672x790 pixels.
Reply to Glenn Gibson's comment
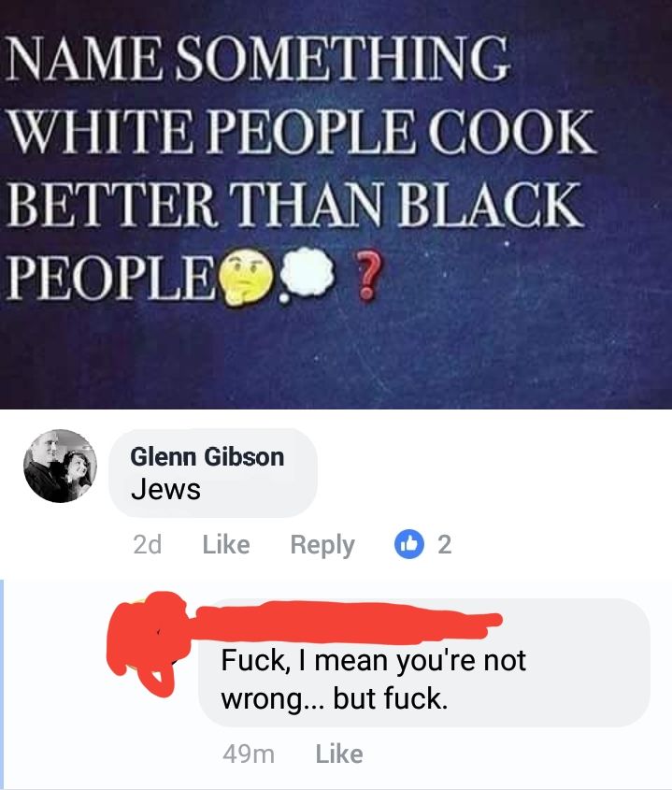(322, 546)
